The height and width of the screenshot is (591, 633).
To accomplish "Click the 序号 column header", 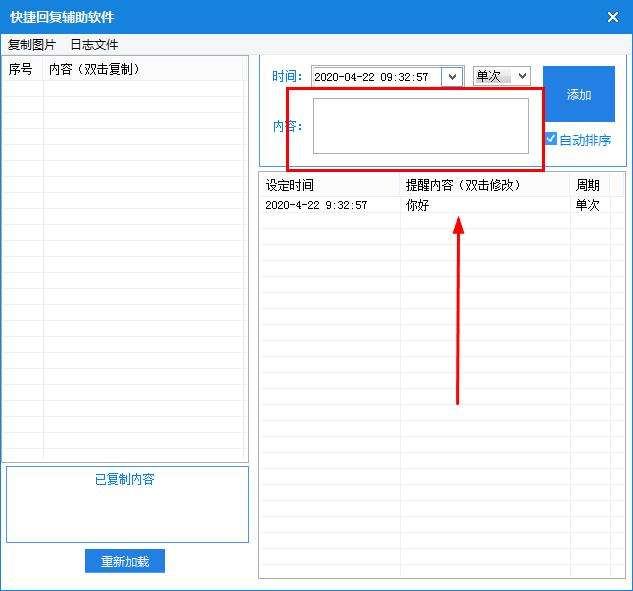I will (23, 69).
